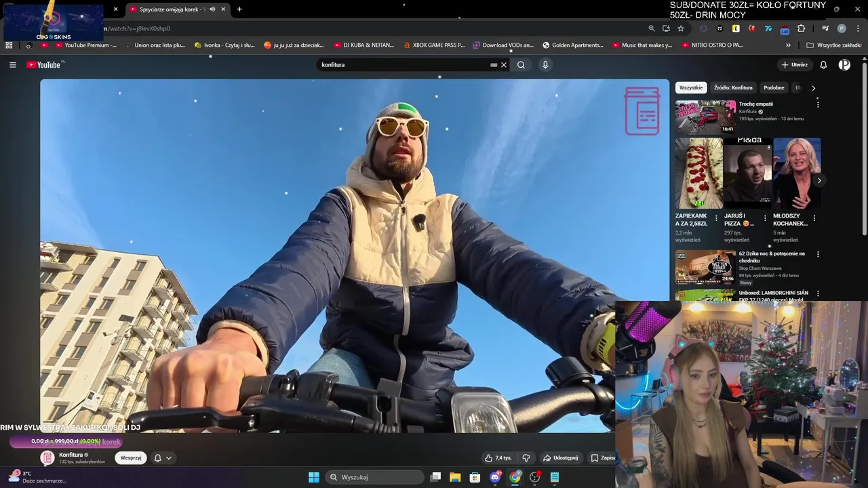The image size is (868, 488).
Task: Open options for Unboxed: LAMBORGHINI SIÁN video
Action: pos(818,294)
